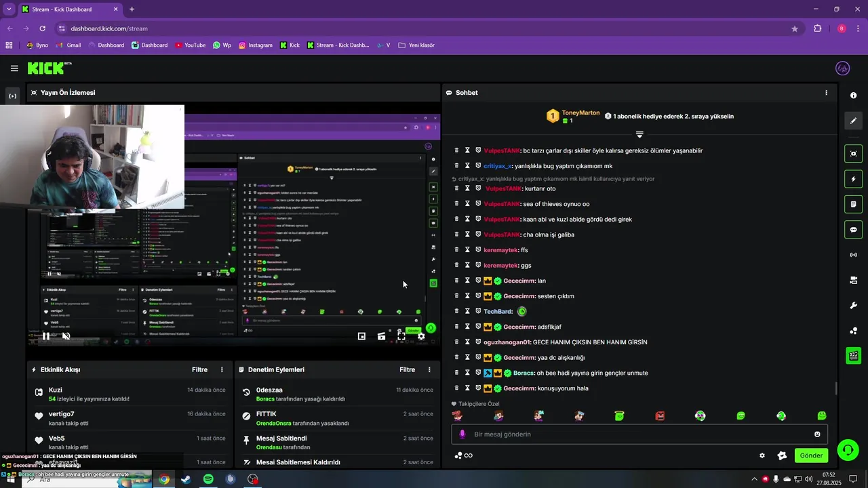Click the shield icon on 'adsflkjaf' message row

[478, 327]
